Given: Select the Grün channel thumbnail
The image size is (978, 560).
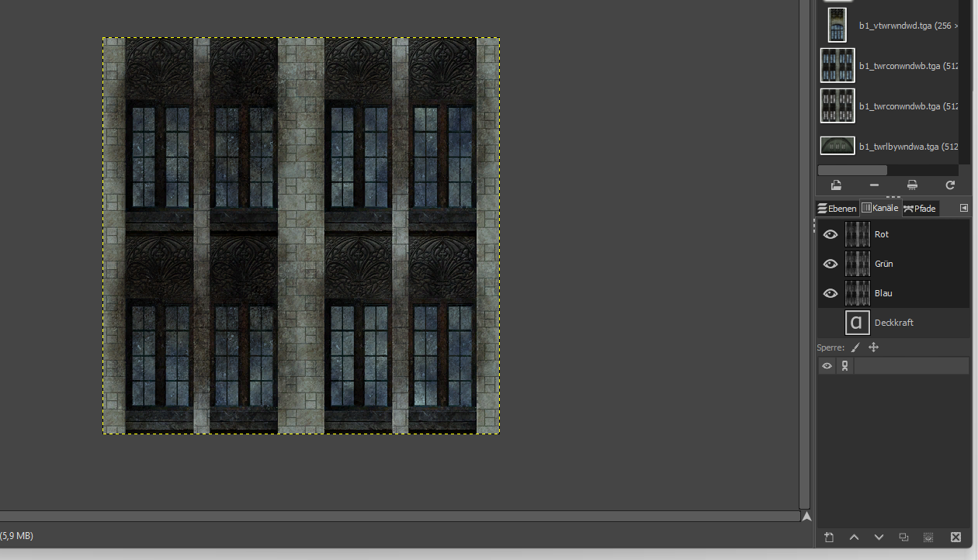Looking at the screenshot, I should 858,264.
